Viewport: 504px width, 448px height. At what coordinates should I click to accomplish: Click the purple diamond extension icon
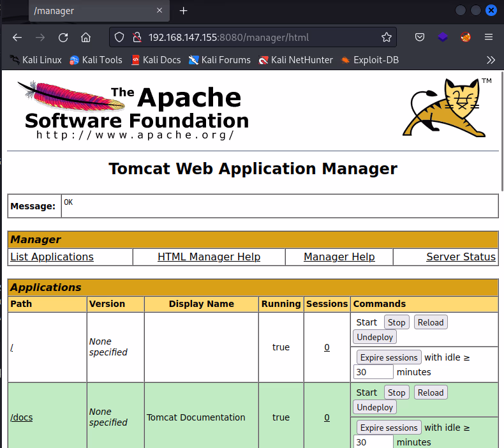click(443, 37)
